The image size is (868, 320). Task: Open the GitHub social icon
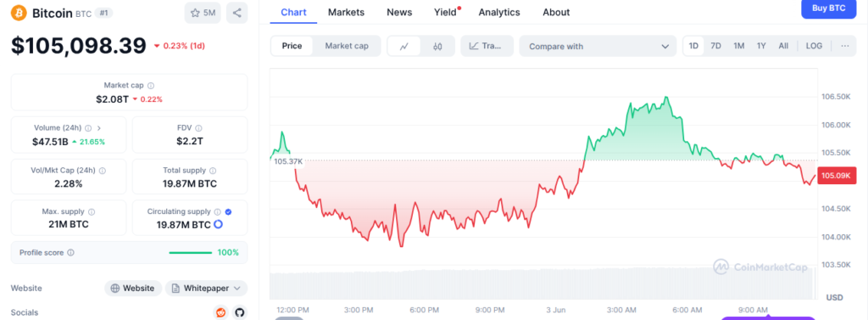tap(239, 312)
